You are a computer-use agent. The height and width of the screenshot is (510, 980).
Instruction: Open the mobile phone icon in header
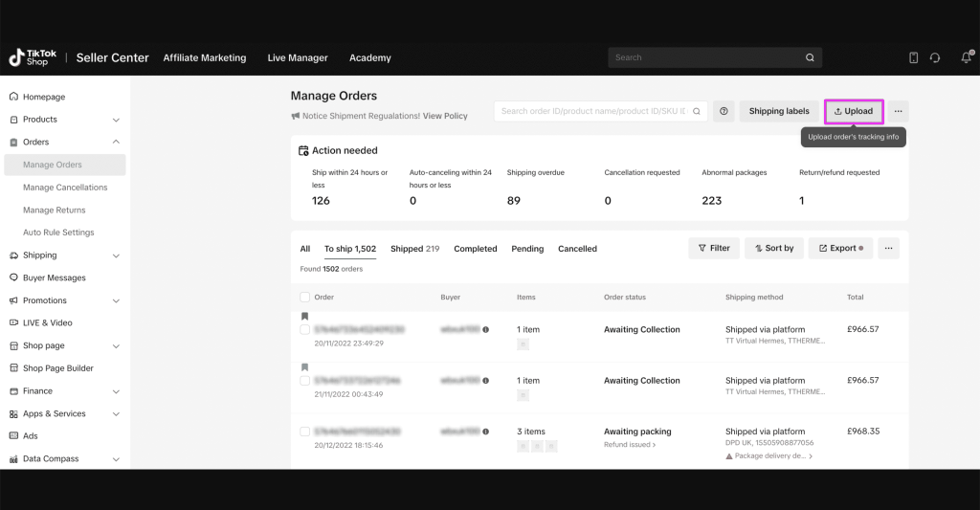pos(913,57)
